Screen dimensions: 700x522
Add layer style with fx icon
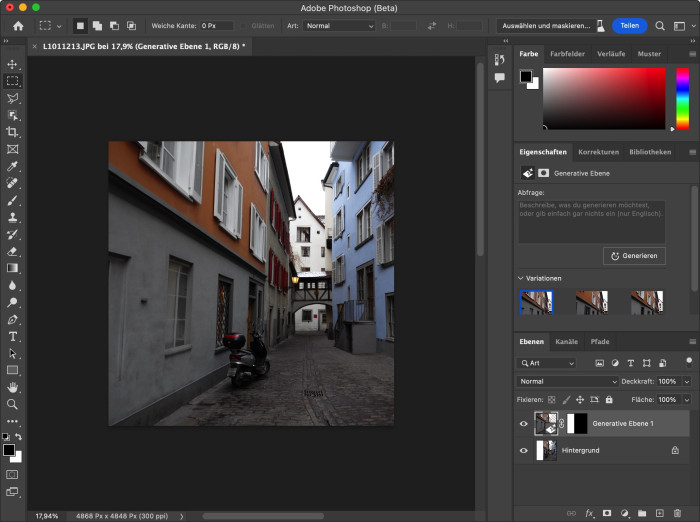click(590, 513)
